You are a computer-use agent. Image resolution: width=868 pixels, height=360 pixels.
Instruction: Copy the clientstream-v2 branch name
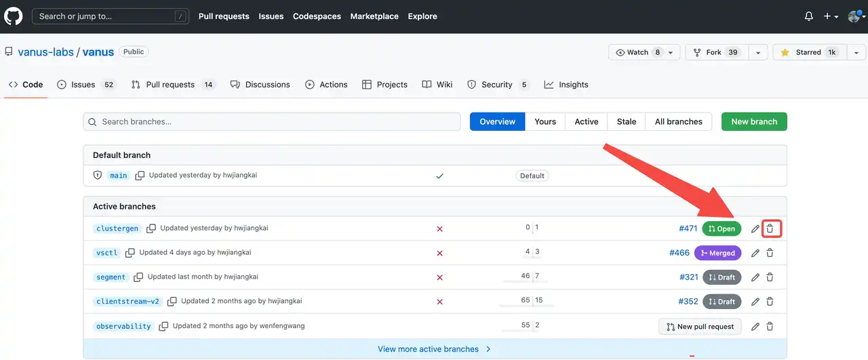172,302
